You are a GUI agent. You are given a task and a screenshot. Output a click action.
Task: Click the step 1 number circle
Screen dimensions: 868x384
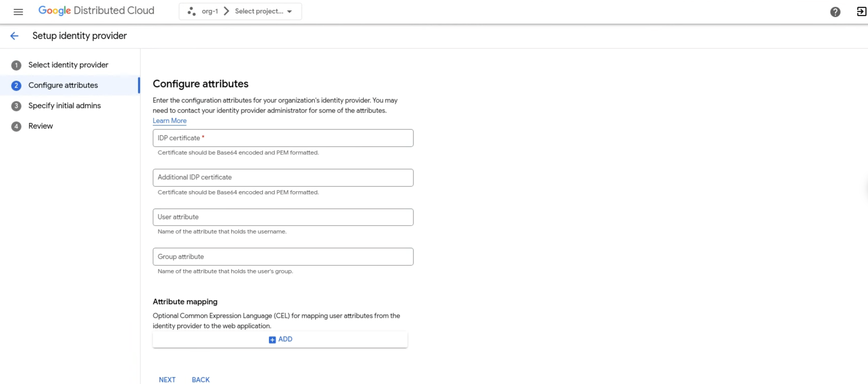point(16,65)
